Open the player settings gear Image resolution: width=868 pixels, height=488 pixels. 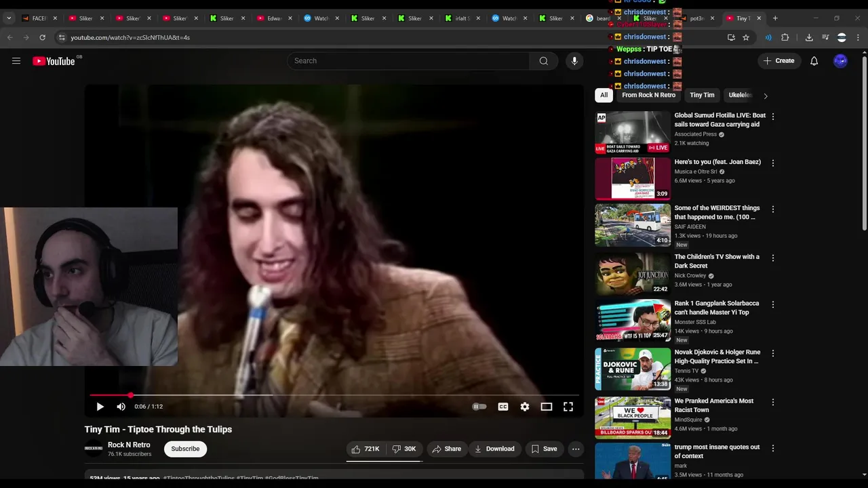(x=524, y=407)
